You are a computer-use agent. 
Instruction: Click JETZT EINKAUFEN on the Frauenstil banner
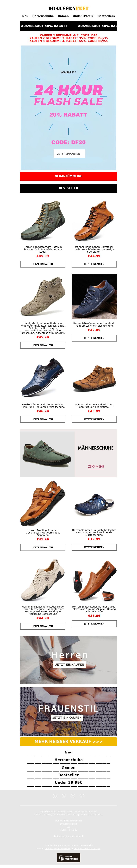coord(67,717)
